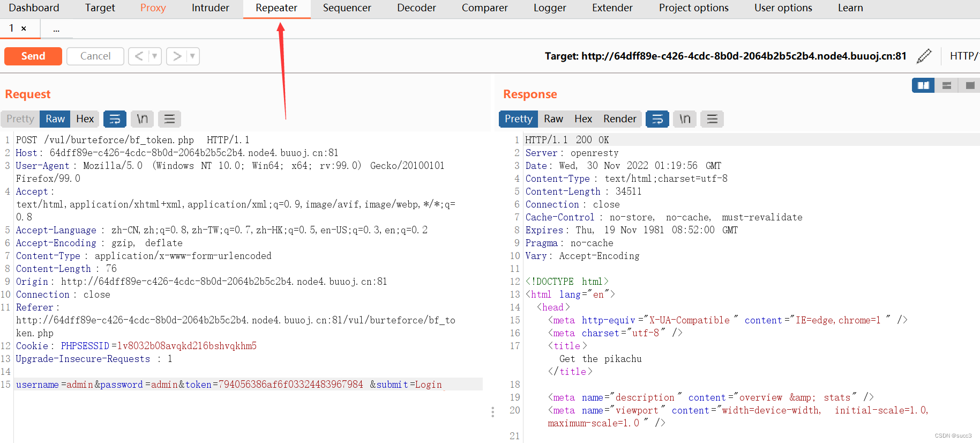Click the username=admin parameter

[x=54, y=385]
